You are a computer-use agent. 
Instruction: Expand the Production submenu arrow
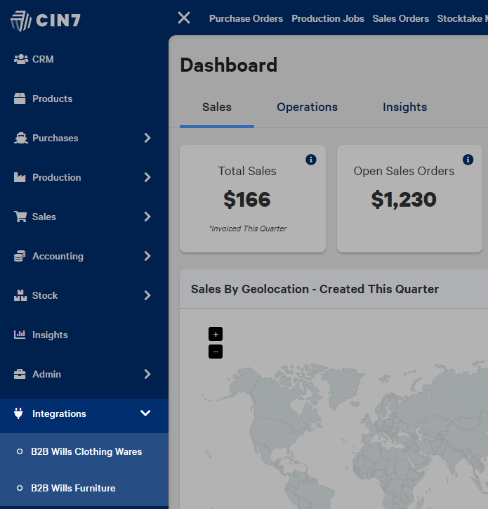coord(147,177)
